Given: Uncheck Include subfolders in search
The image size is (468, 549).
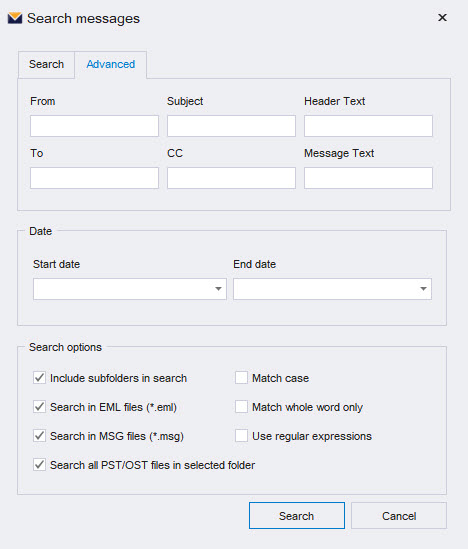Looking at the screenshot, I should click(x=40, y=378).
